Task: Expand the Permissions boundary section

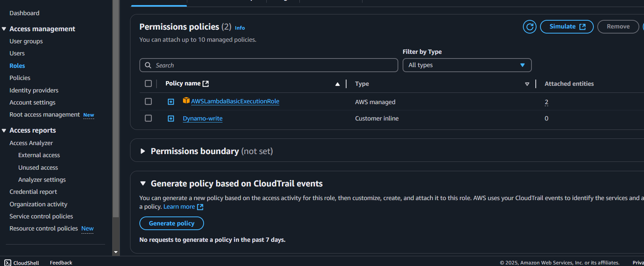Action: click(143, 151)
